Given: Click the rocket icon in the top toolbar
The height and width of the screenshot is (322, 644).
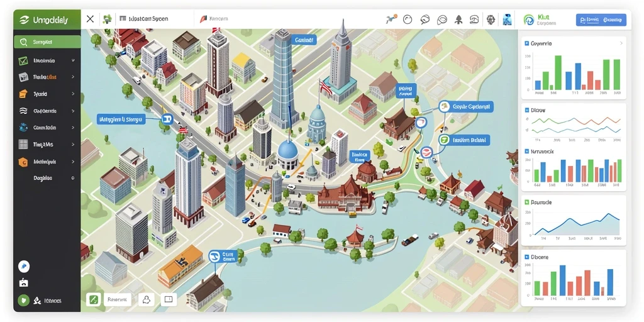Looking at the screenshot, I should click(458, 19).
